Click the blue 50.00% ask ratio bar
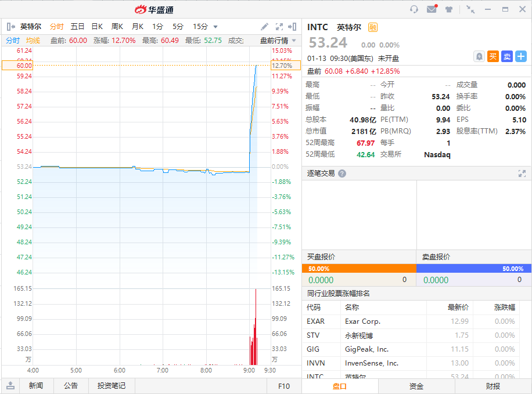The height and width of the screenshot is (394, 532). tap(474, 269)
